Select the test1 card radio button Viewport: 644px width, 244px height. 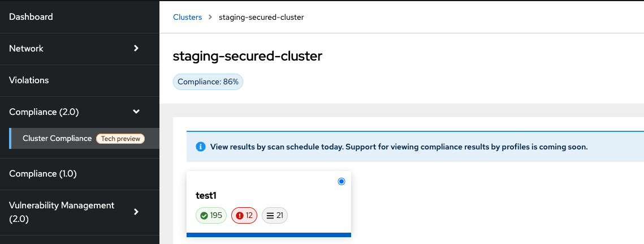(x=341, y=182)
